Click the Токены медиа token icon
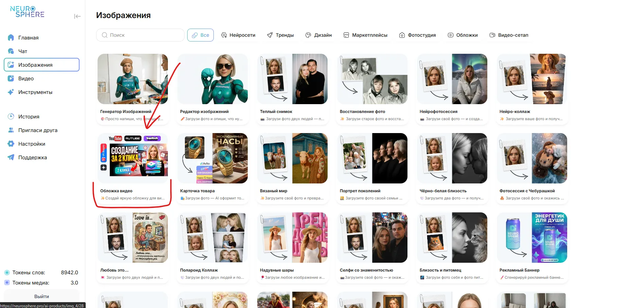Image resolution: width=644 pixels, height=308 pixels. click(7, 283)
